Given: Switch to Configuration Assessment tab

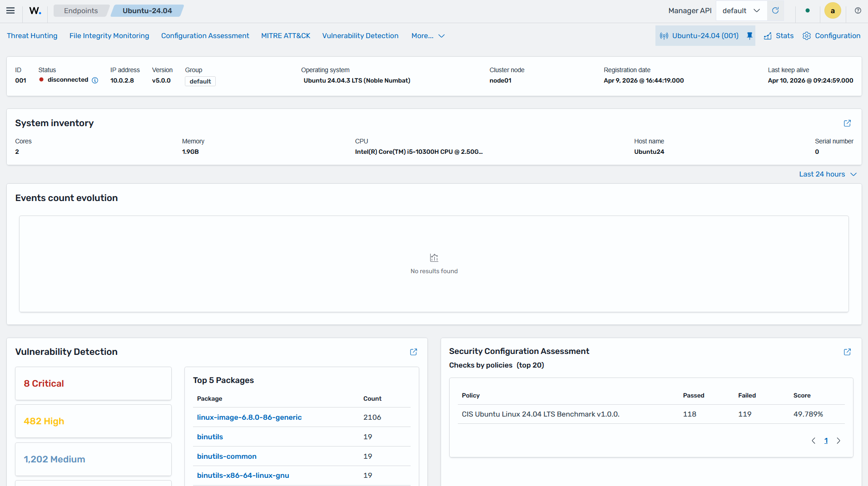Looking at the screenshot, I should [205, 36].
